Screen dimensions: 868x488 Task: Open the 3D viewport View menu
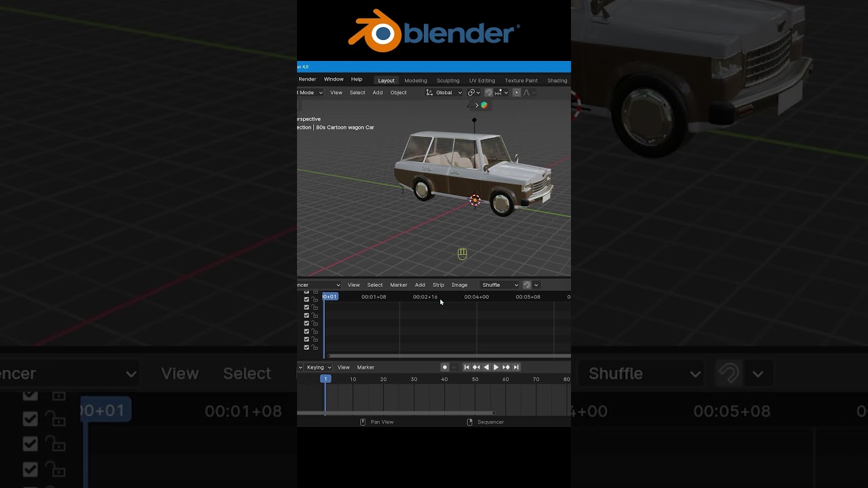click(x=336, y=93)
